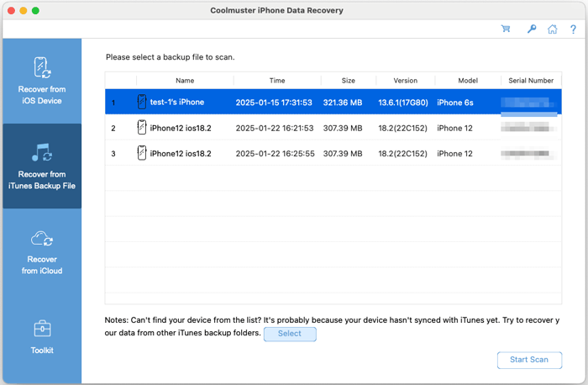This screenshot has width=588, height=385.
Task: Switch to Recover from iCloud tab
Action: click(x=42, y=251)
